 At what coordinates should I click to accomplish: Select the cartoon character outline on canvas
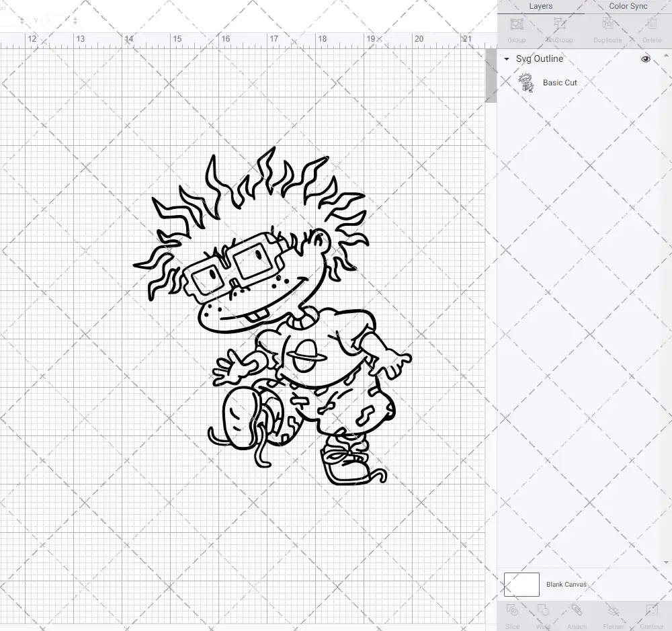tap(272, 316)
